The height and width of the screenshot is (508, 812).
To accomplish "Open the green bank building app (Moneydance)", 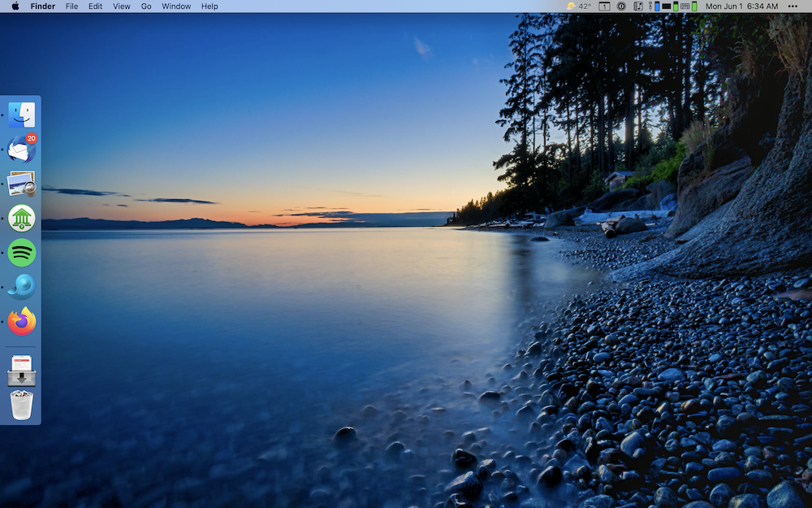I will 22,218.
